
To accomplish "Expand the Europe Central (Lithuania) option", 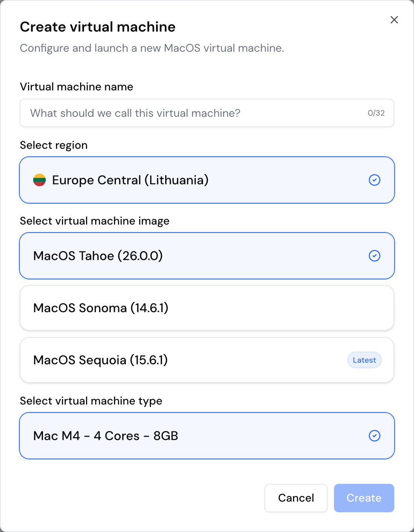I will [x=207, y=180].
